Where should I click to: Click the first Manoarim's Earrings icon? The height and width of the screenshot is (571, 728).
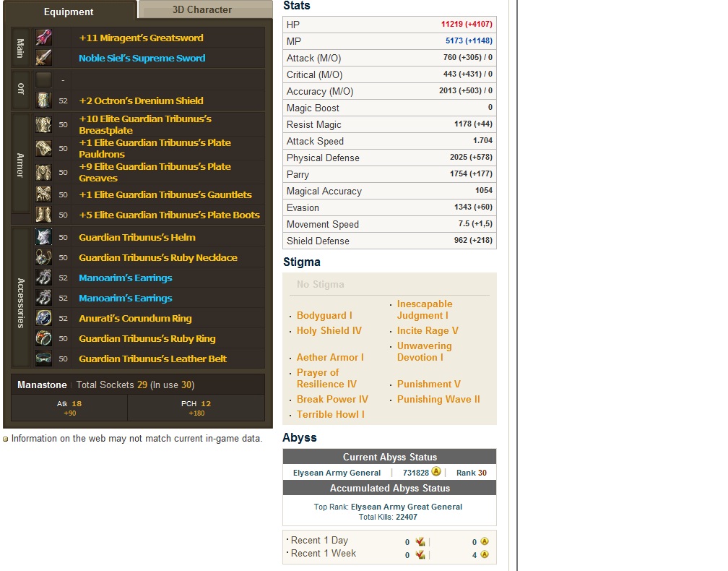(x=43, y=278)
